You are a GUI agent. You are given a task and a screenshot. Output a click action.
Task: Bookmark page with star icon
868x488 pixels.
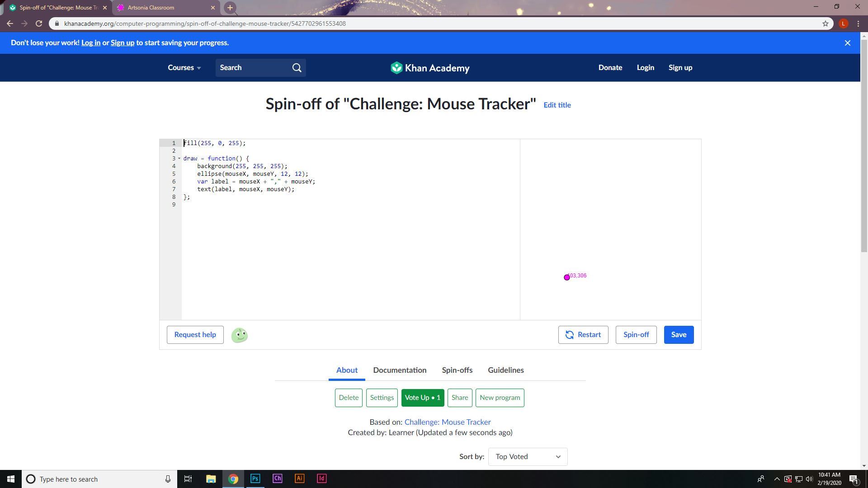click(825, 23)
